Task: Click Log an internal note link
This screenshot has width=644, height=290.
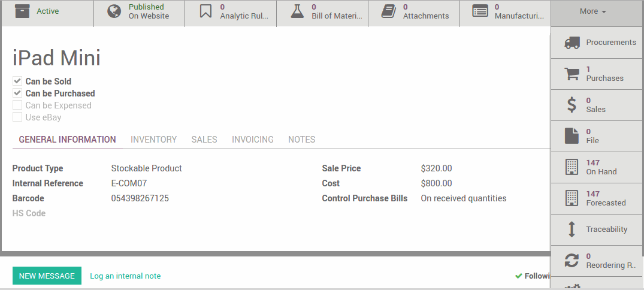Action: [x=125, y=276]
